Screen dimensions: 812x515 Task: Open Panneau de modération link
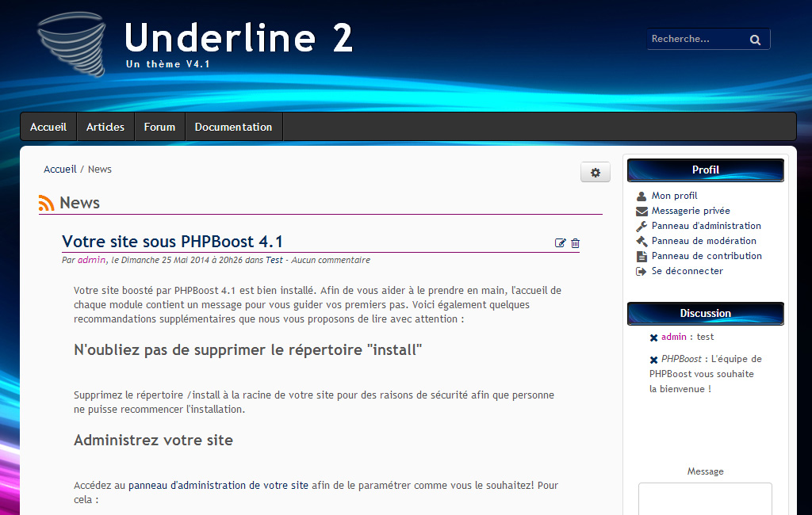[703, 241]
